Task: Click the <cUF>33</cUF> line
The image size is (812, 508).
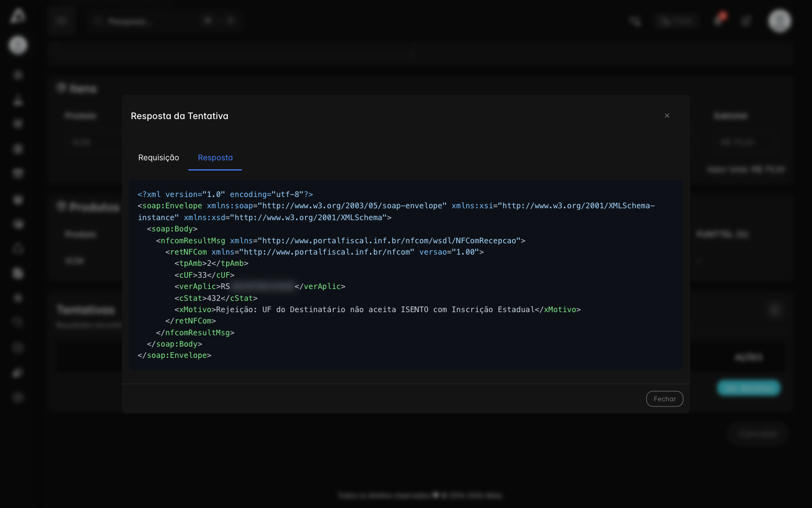Action: [x=204, y=275]
